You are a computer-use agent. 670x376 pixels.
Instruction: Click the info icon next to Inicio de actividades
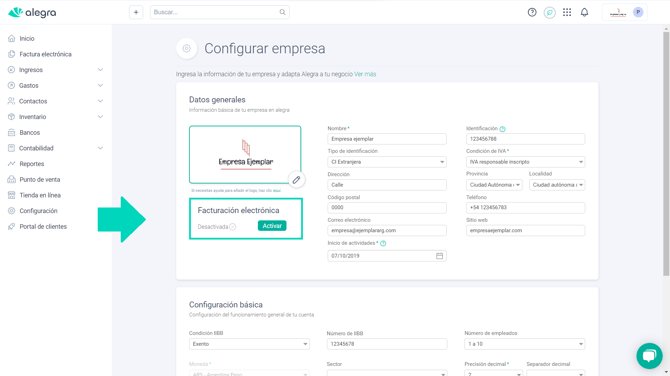[383, 244]
